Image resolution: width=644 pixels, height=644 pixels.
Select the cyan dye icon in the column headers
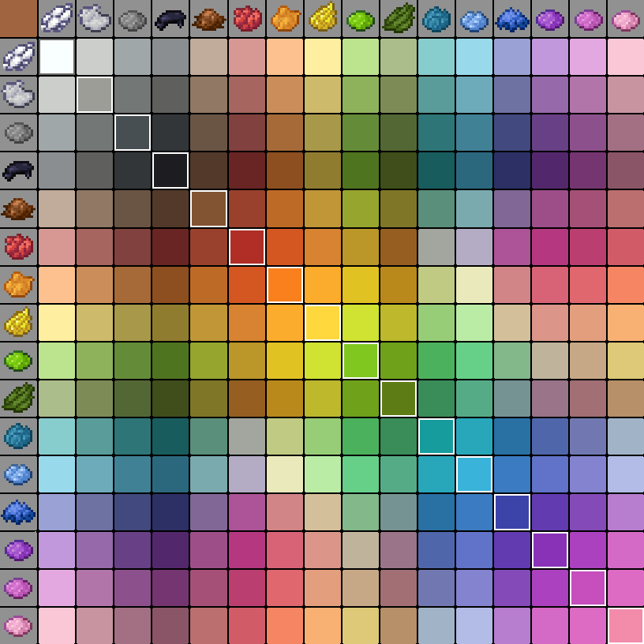[x=436, y=19]
